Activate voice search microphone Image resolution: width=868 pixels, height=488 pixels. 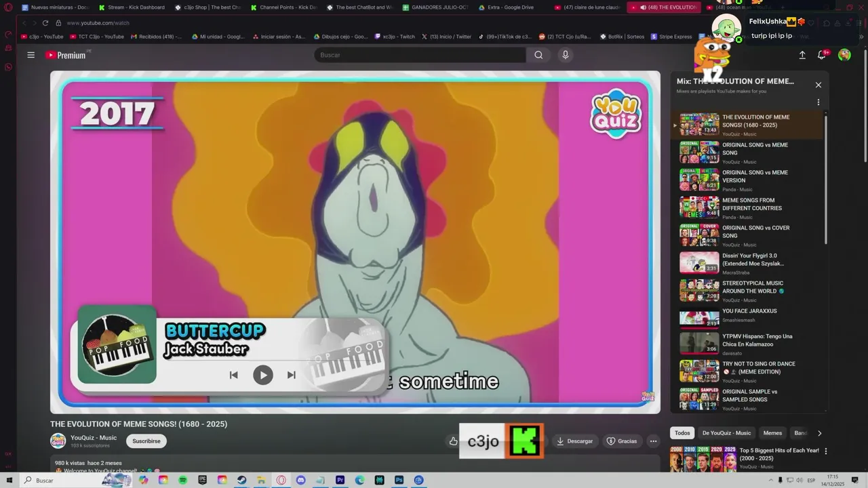(565, 55)
